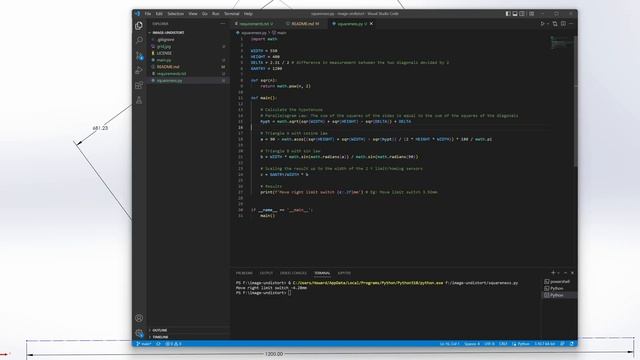Viewport: 640px width, 360px height.
Task: Switch to the DEBUG CONSOLE panel tab
Action: 293,273
